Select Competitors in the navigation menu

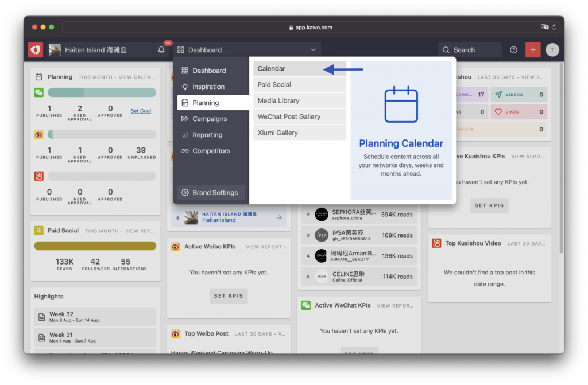211,151
